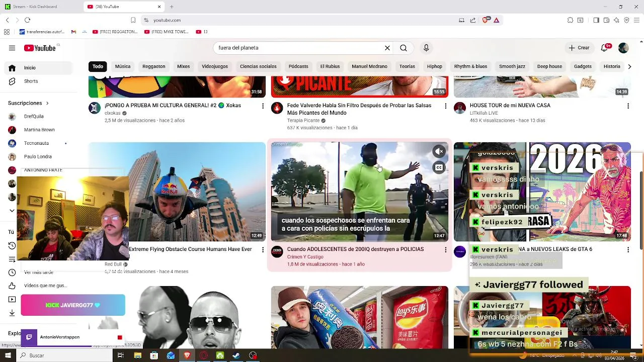
Task: Open the LITkillah LIVE channel link
Action: point(484,113)
